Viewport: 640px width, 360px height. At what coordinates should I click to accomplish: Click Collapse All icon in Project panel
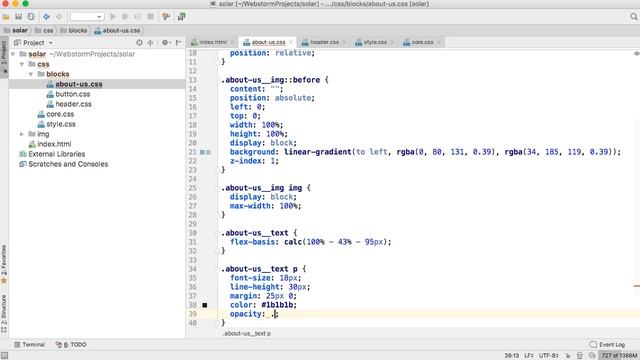point(151,42)
